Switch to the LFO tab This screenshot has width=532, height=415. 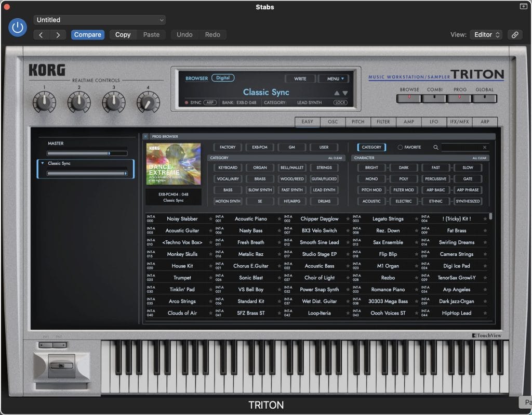pyautogui.click(x=434, y=122)
